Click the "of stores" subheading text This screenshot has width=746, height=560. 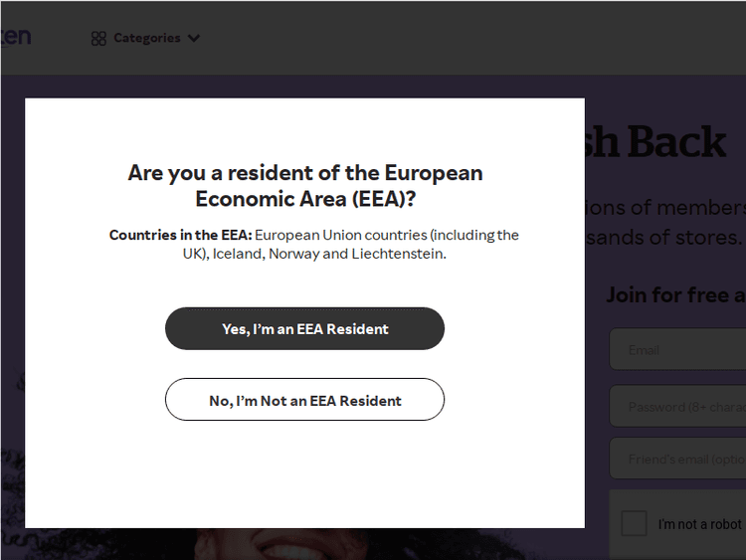coord(664,238)
